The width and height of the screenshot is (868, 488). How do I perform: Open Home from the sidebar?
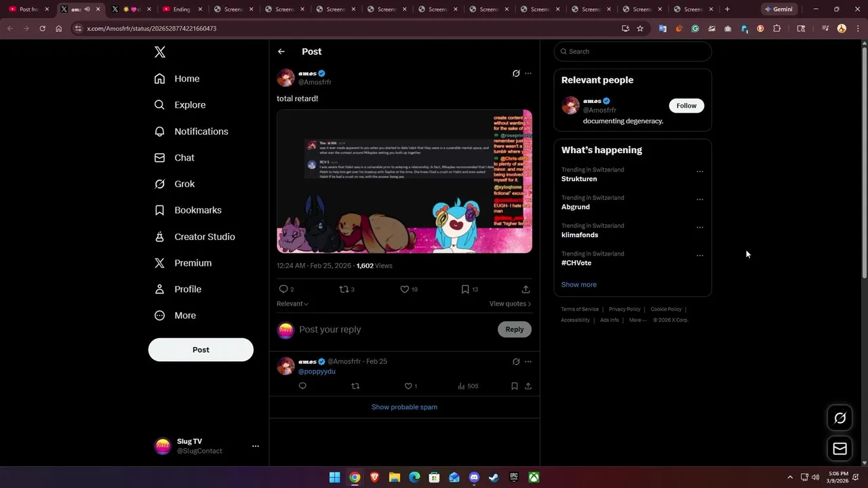(x=177, y=79)
